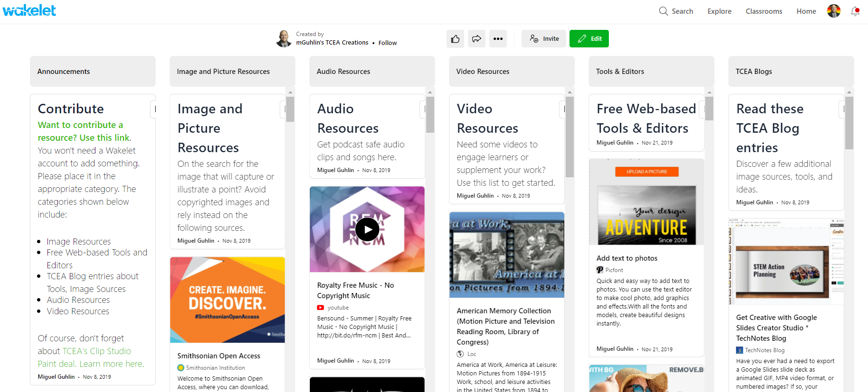This screenshot has width=868, height=392.
Task: Click the Loc source icon
Action: [460, 354]
